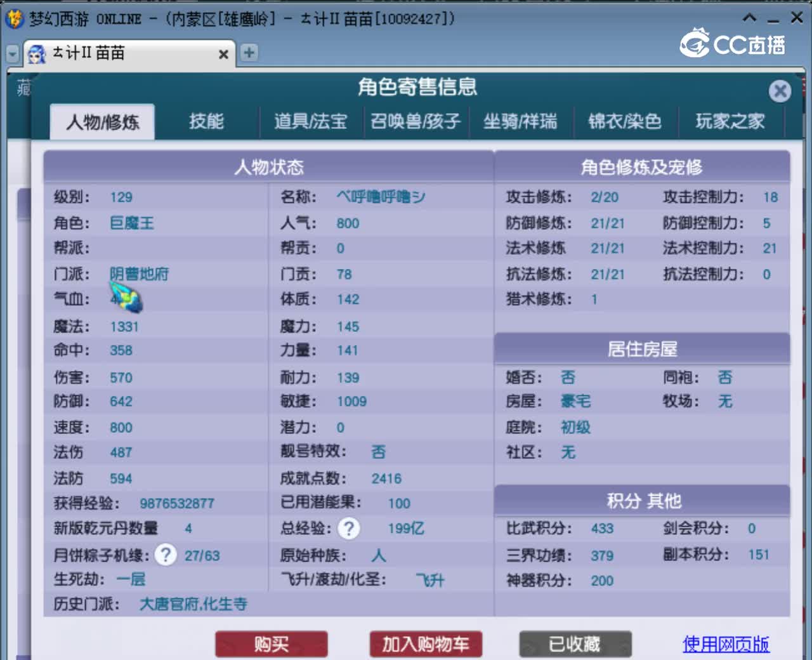Click the help icon next to 总经验

coord(348,528)
